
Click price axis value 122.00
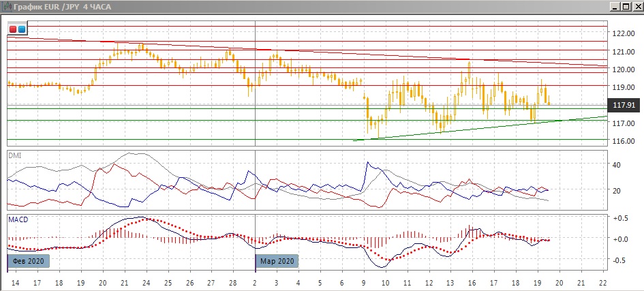tap(624, 33)
